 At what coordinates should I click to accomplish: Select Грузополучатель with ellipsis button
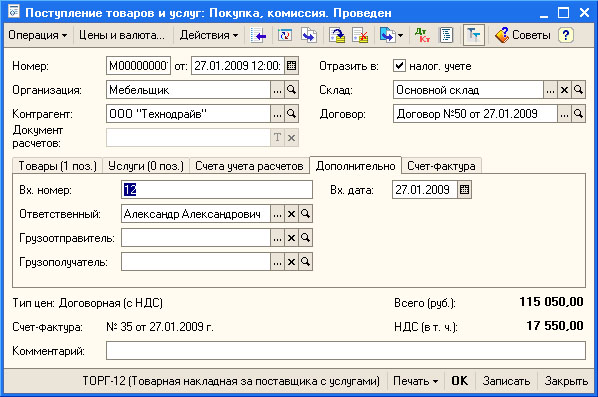click(x=277, y=262)
